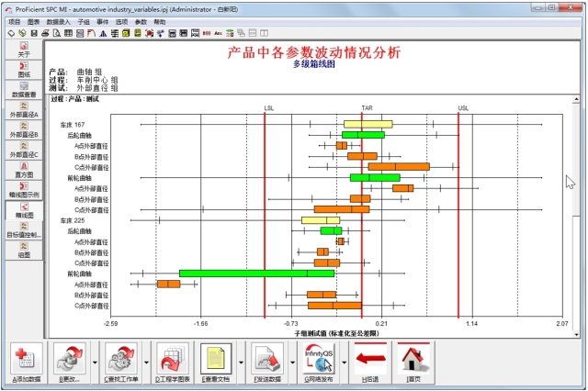Open the 图表 menu
This screenshot has width=588, height=391.
(34, 20)
